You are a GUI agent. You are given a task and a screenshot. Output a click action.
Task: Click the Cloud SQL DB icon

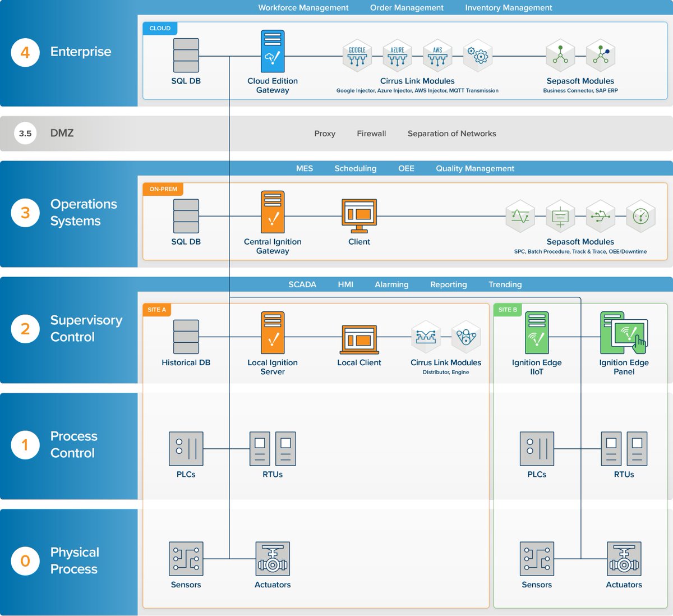(x=186, y=55)
